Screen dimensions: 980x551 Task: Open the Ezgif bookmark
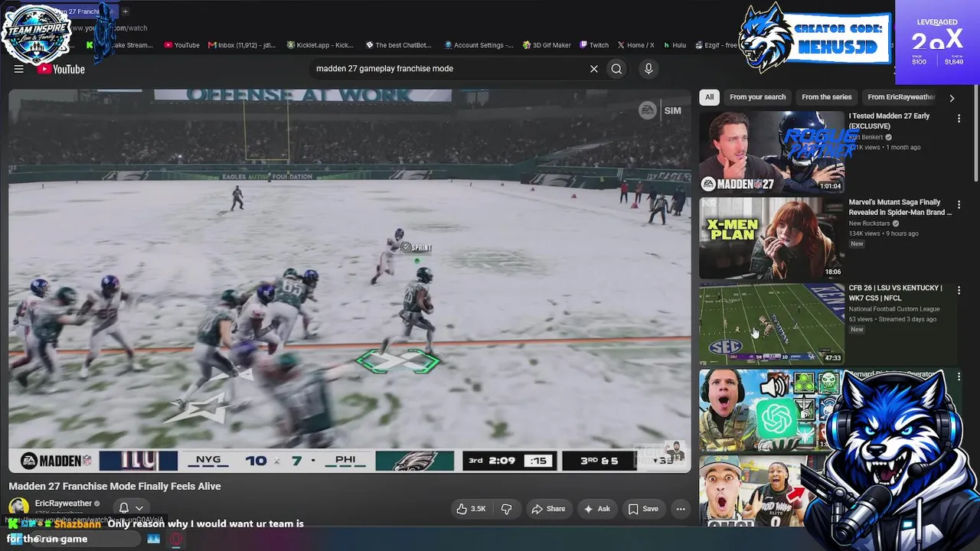717,45
